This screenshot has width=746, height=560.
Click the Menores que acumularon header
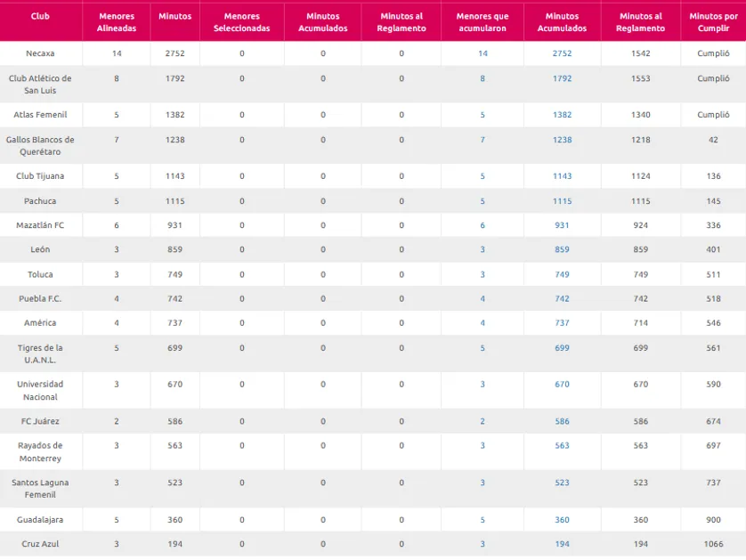(x=482, y=22)
